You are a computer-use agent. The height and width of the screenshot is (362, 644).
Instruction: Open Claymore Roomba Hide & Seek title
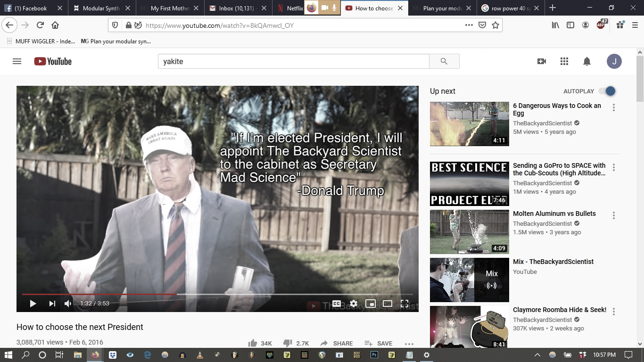560,310
